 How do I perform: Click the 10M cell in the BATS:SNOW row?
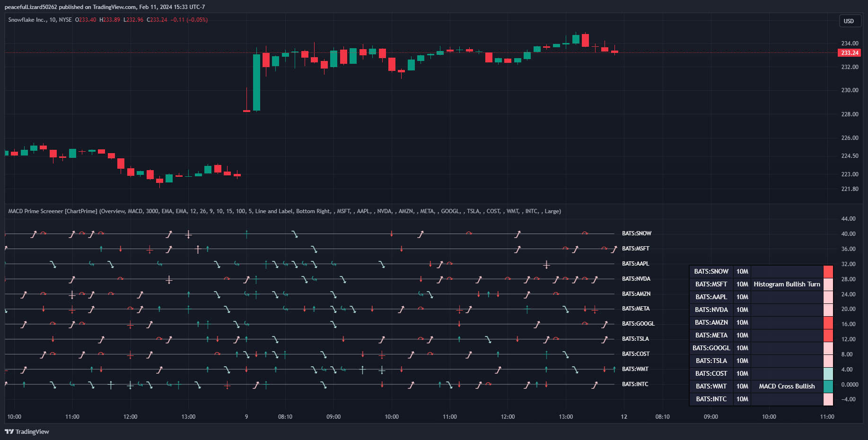point(742,272)
